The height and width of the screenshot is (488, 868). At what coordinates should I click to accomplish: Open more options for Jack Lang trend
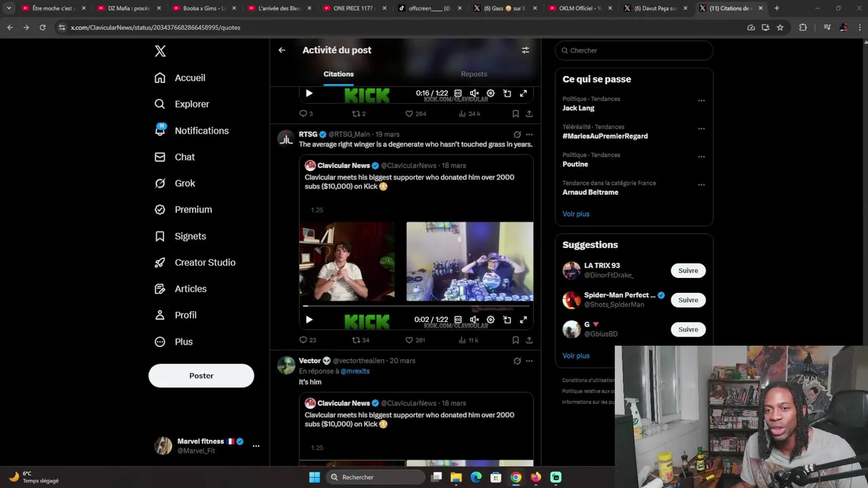click(701, 101)
